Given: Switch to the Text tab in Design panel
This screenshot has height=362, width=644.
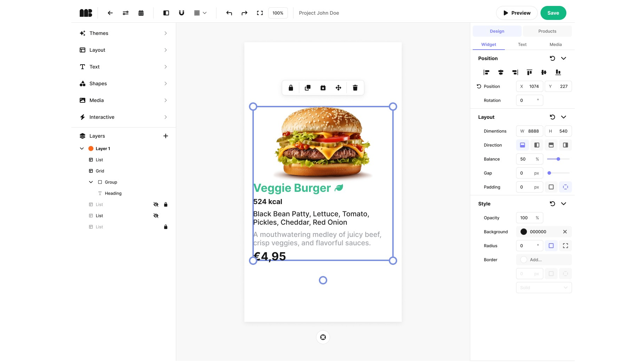Looking at the screenshot, I should click(522, 44).
